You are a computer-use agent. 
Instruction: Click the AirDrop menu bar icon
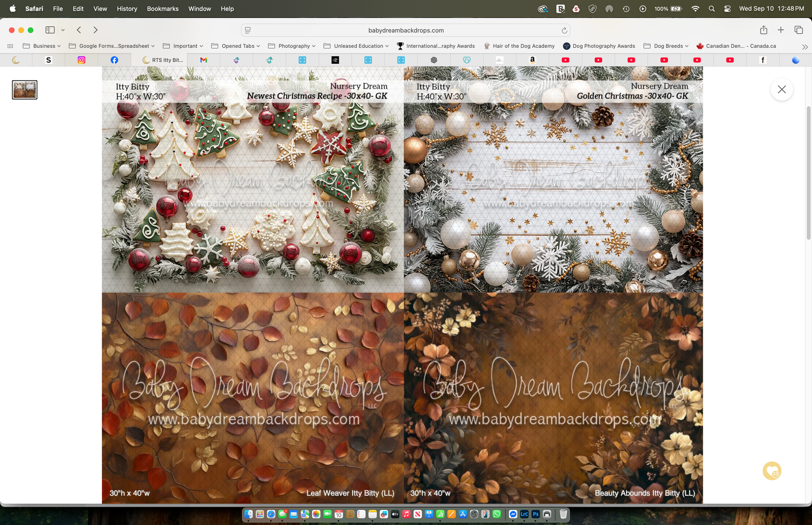click(609, 9)
